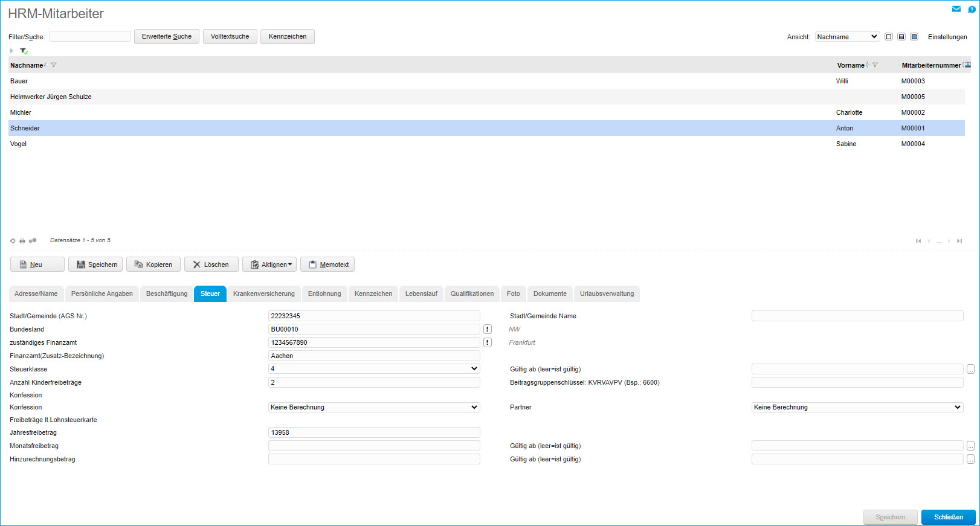
Task: Click Speichern in the record toolbar
Action: [95, 265]
